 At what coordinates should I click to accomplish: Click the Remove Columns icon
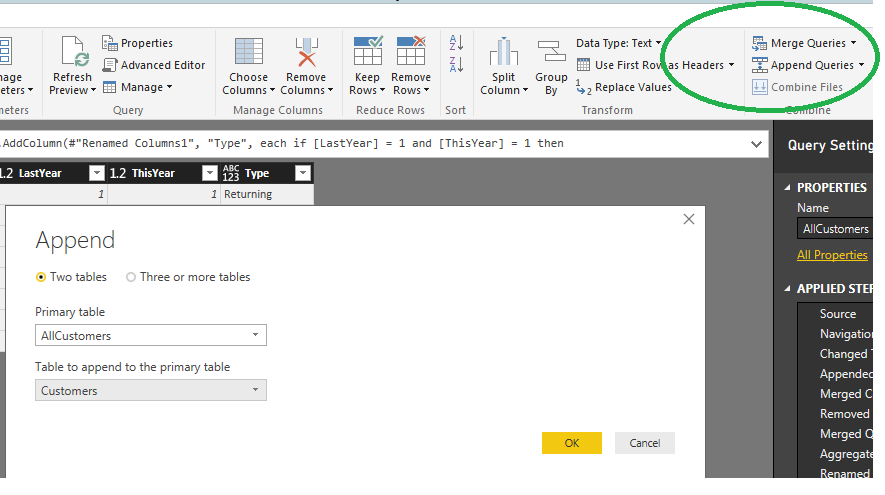pos(306,52)
